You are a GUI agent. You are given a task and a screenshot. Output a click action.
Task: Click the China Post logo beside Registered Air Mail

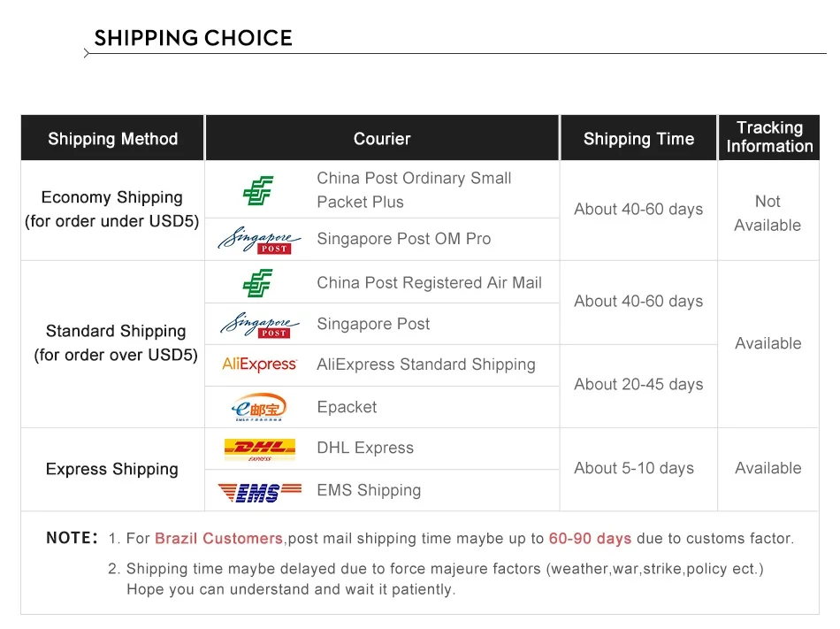click(x=257, y=283)
